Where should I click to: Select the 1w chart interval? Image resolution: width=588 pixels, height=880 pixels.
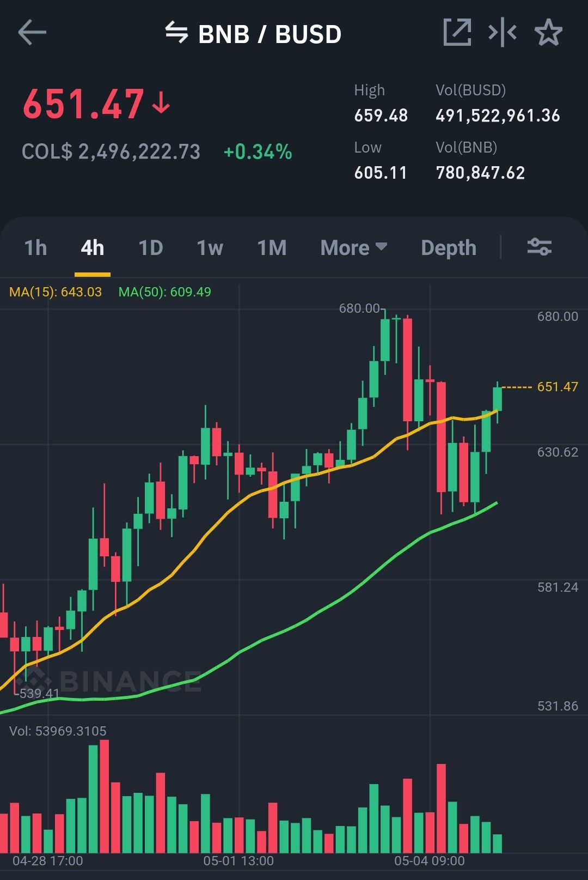[210, 248]
